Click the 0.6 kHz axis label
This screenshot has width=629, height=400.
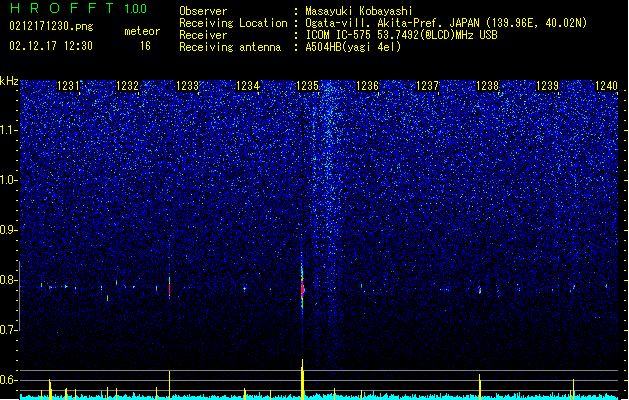click(9, 380)
